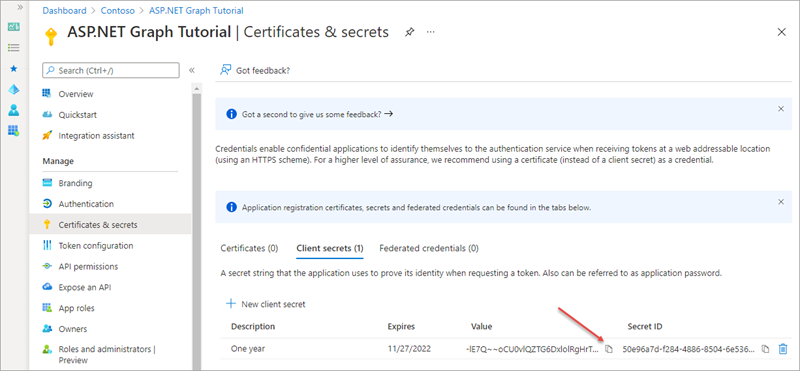Dismiss the application registration info banner
800x371 pixels.
(781, 202)
